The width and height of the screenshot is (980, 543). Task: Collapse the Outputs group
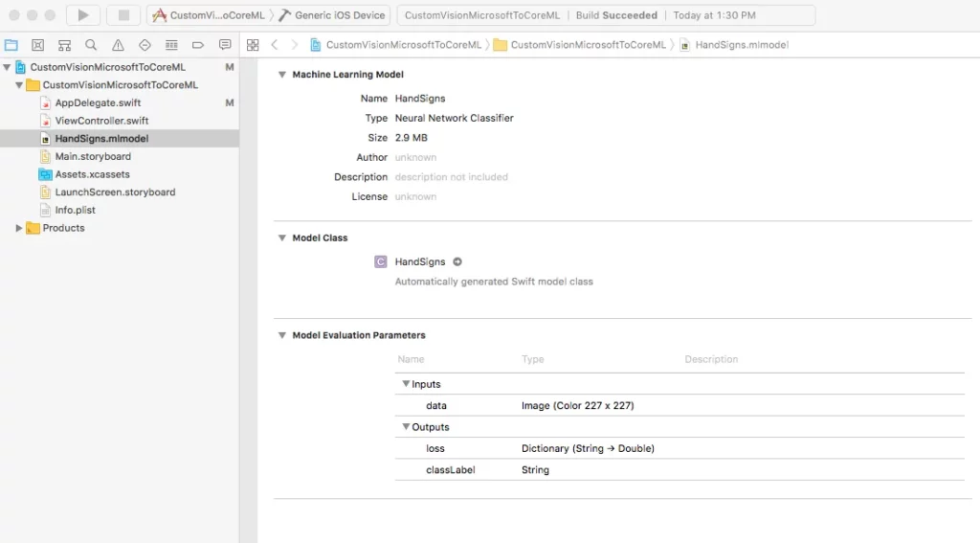click(x=406, y=427)
